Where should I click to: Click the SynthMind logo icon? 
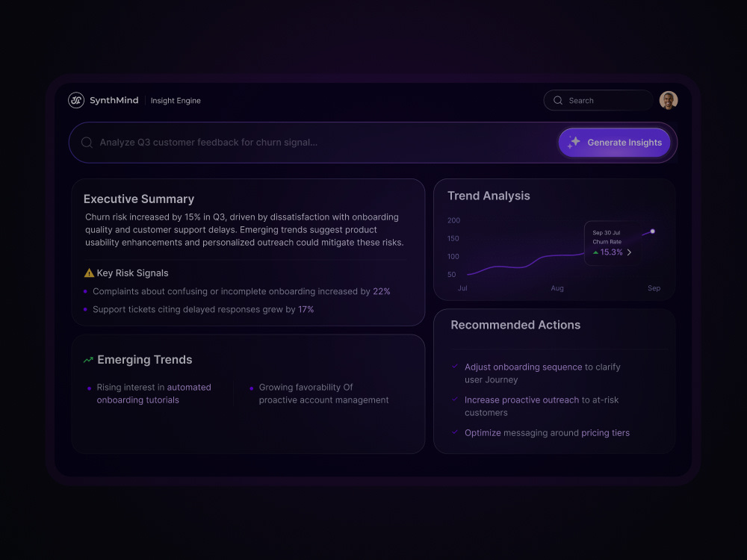click(76, 101)
